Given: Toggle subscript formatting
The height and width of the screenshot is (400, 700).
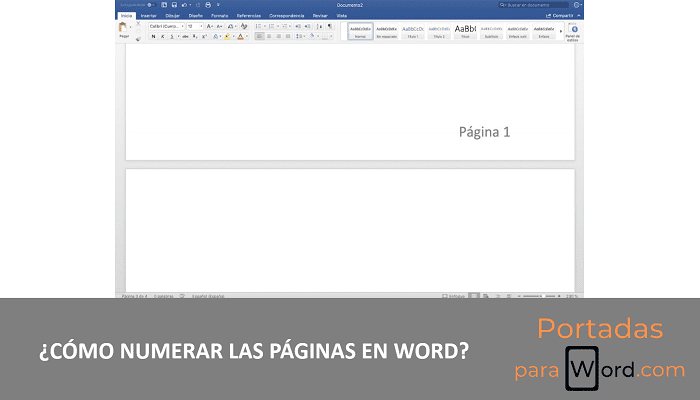Looking at the screenshot, I should pos(195,36).
